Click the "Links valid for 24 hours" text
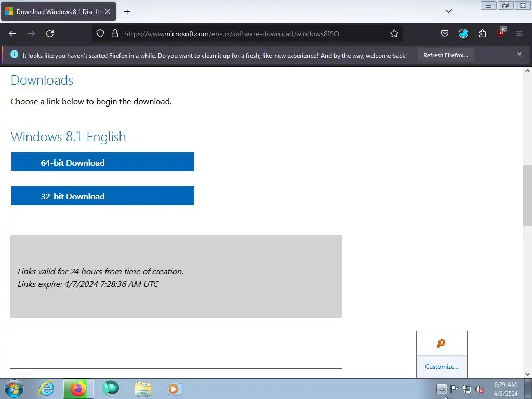Image resolution: width=532 pixels, height=399 pixels. pyautogui.click(x=100, y=271)
